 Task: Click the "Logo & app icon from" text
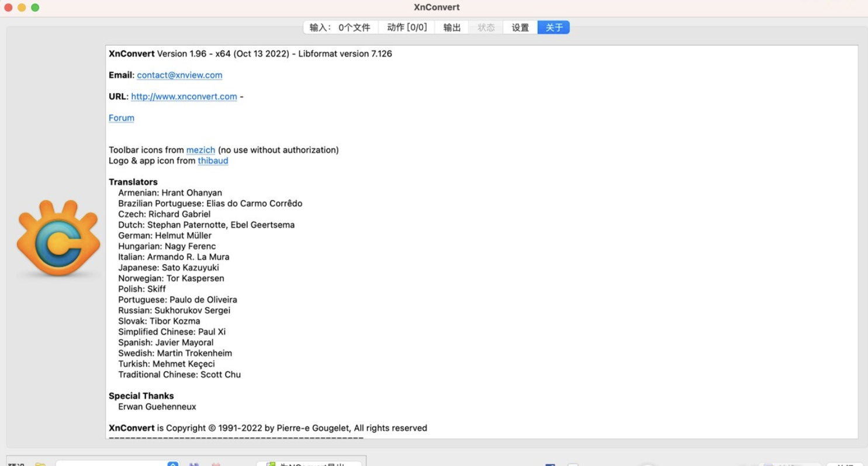[x=152, y=160]
